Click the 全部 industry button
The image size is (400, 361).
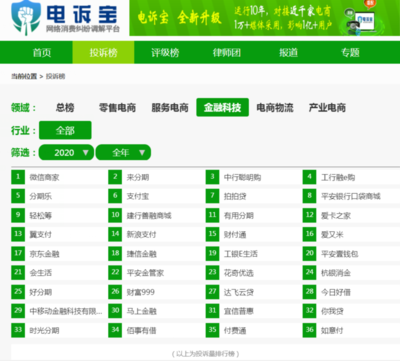pos(65,130)
